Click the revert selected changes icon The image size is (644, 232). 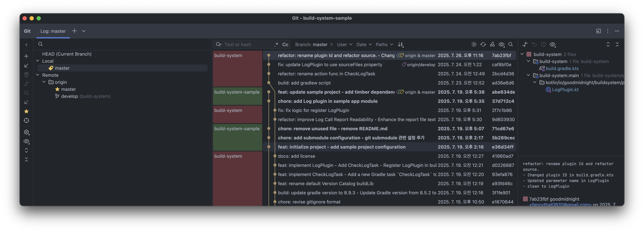[534, 44]
